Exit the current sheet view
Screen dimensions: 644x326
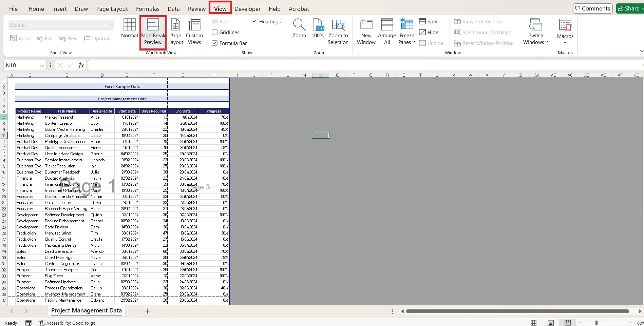click(x=45, y=38)
